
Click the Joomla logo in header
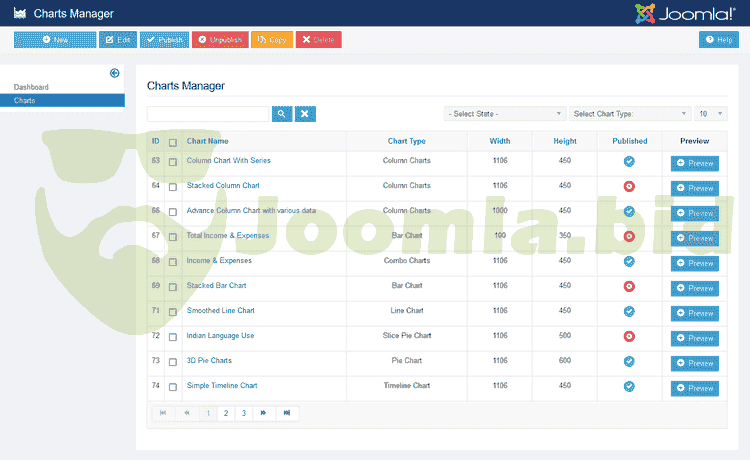[687, 13]
